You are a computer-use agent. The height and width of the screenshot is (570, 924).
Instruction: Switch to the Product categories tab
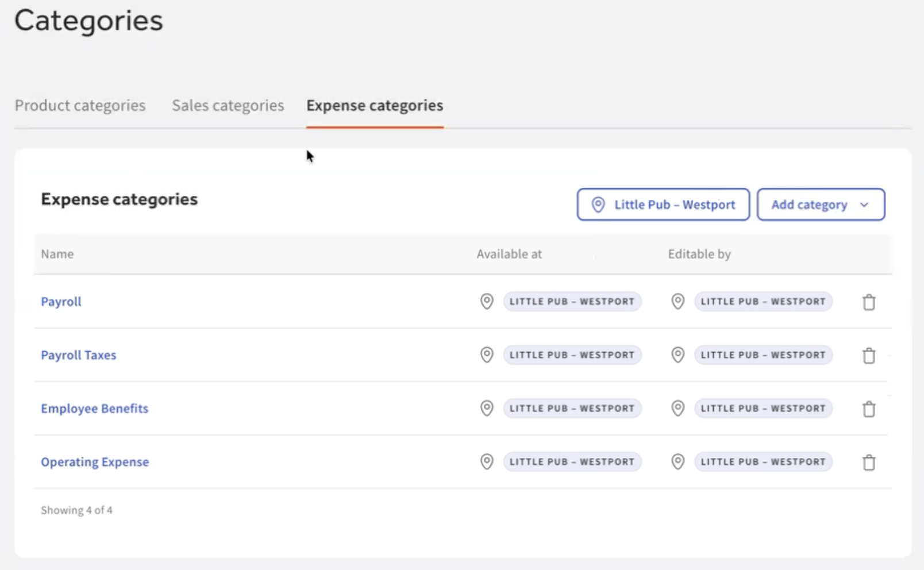[x=80, y=106]
